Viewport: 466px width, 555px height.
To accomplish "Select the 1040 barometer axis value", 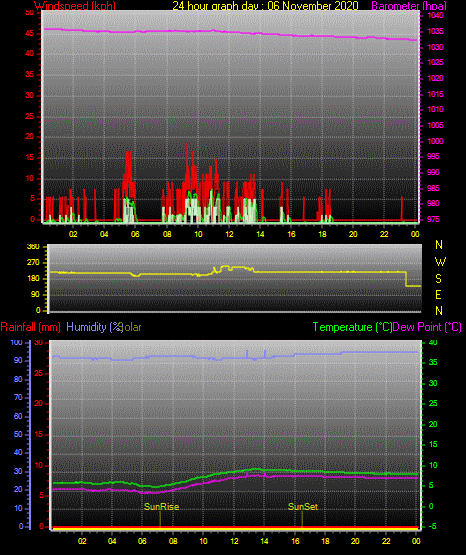I will coord(435,16).
